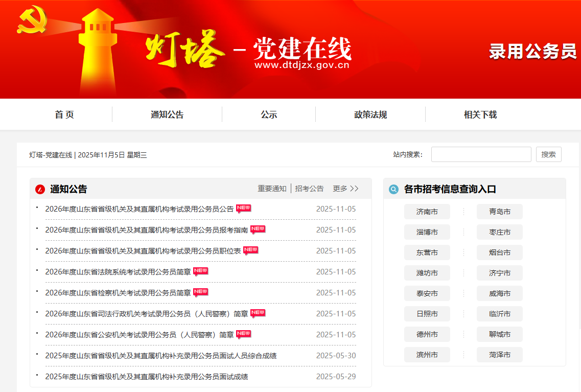This screenshot has width=581, height=392.
Task: Select 济南市 recruitment info entry
Action: [x=427, y=212]
